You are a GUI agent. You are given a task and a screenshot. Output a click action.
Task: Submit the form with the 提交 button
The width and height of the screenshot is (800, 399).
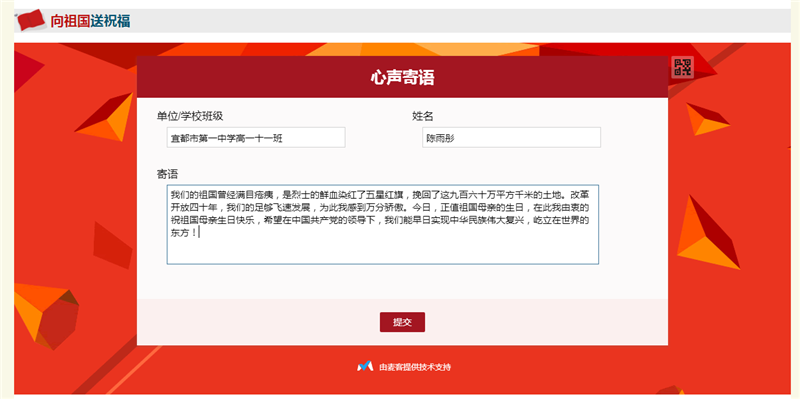point(402,322)
